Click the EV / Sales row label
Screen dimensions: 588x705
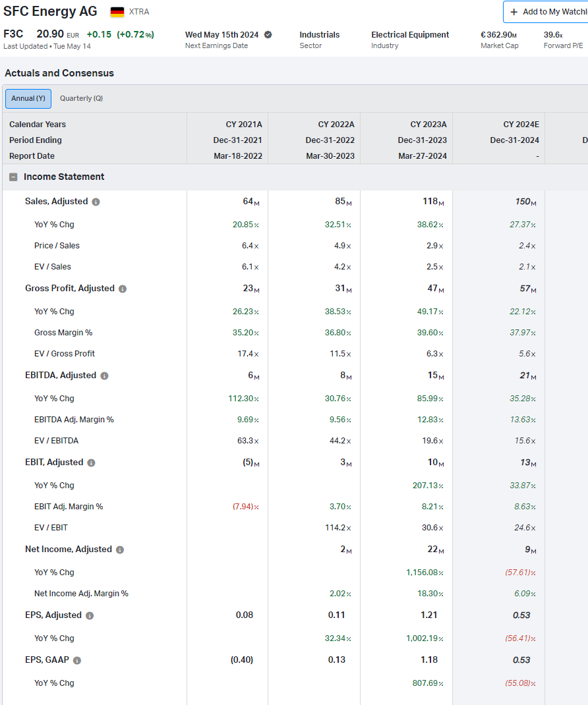53,267
